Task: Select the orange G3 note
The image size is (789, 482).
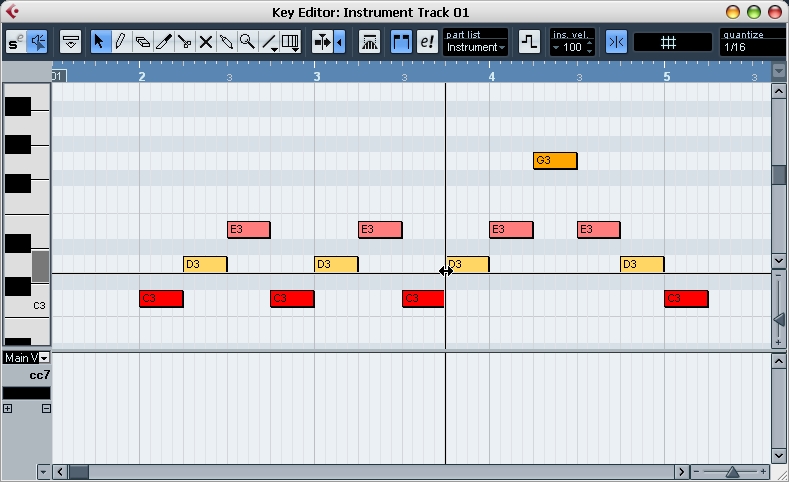Action: click(555, 161)
